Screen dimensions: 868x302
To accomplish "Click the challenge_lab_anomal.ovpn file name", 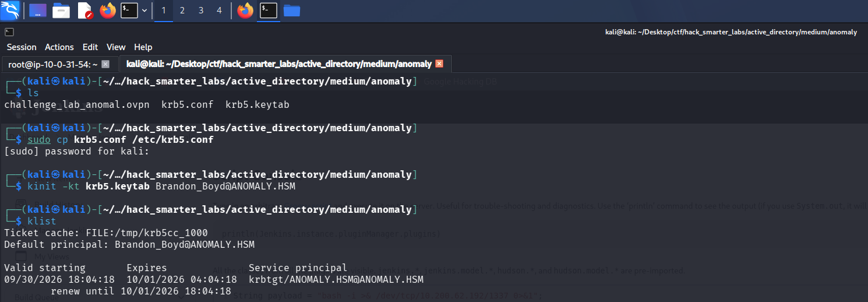I will point(77,105).
